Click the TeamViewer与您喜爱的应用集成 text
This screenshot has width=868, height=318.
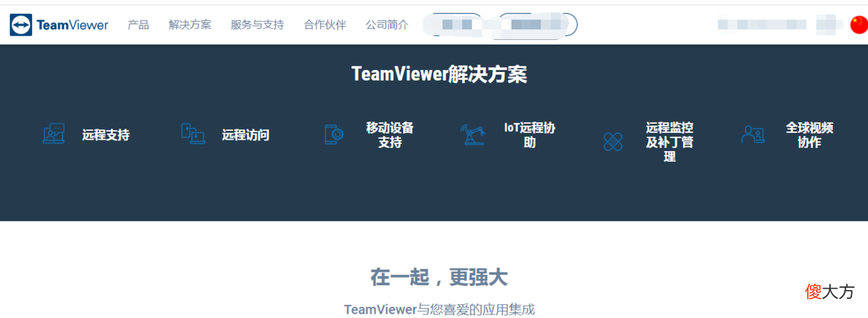[439, 309]
